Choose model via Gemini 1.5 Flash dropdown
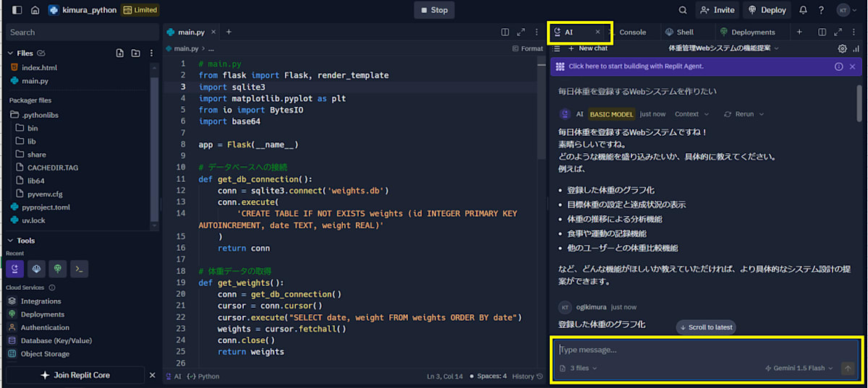Screen dimensions: 868x388 [799, 368]
